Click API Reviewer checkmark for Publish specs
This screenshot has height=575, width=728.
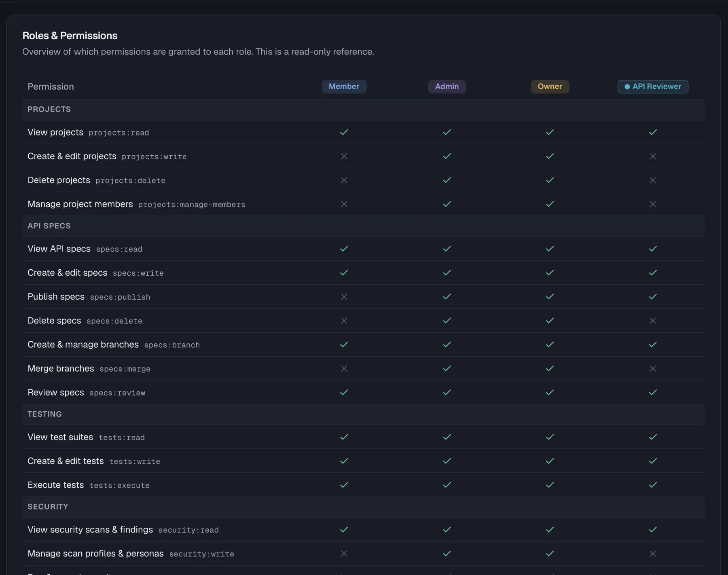point(653,297)
